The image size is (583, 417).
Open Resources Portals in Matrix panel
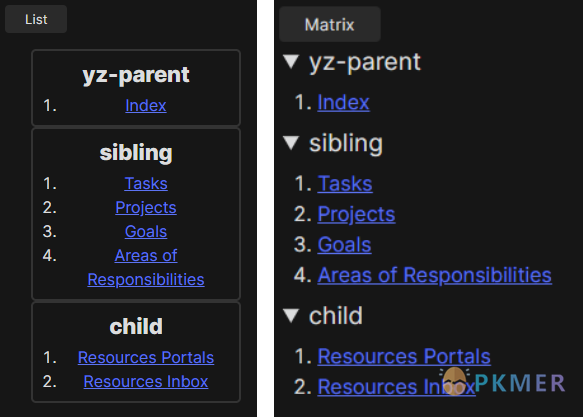pyautogui.click(x=404, y=356)
